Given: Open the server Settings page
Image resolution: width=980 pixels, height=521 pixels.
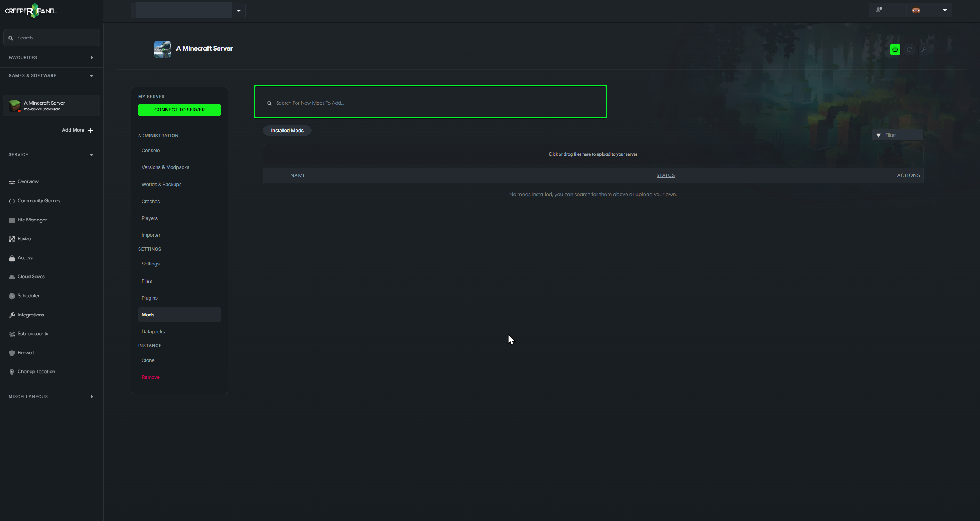Looking at the screenshot, I should click(150, 264).
